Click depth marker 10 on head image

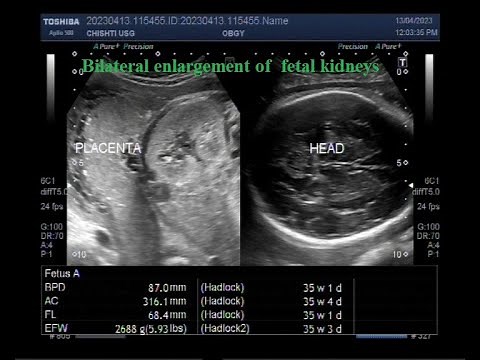[400, 255]
